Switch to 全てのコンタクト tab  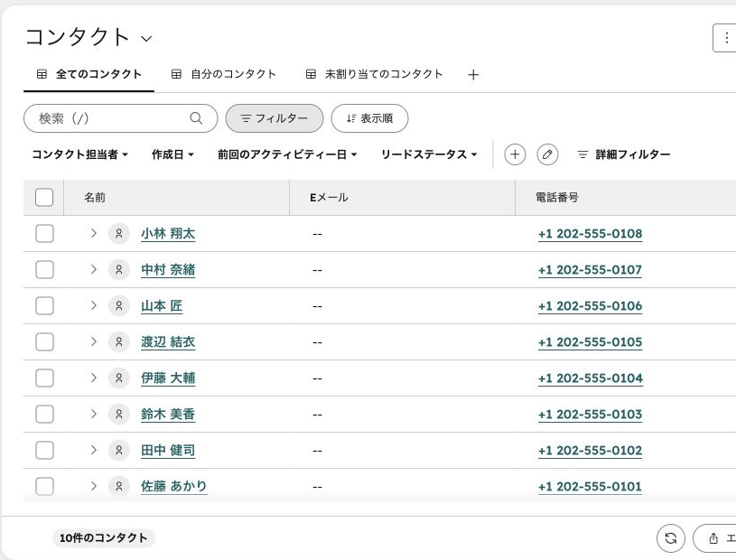point(89,74)
